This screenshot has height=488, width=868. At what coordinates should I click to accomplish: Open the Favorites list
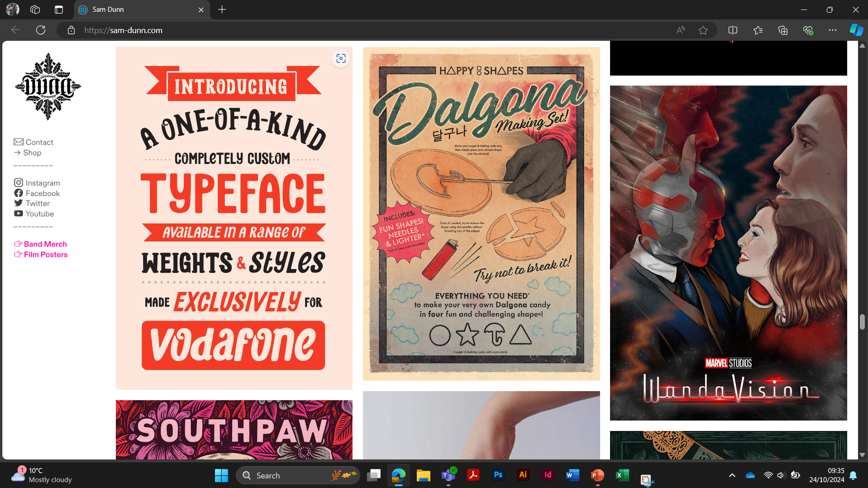758,30
